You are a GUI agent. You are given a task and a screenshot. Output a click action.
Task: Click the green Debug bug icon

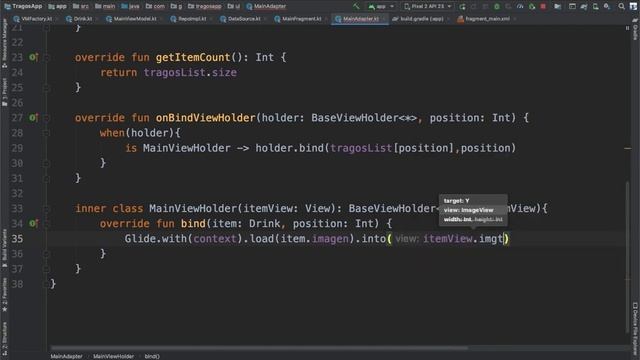pyautogui.click(x=497, y=6)
